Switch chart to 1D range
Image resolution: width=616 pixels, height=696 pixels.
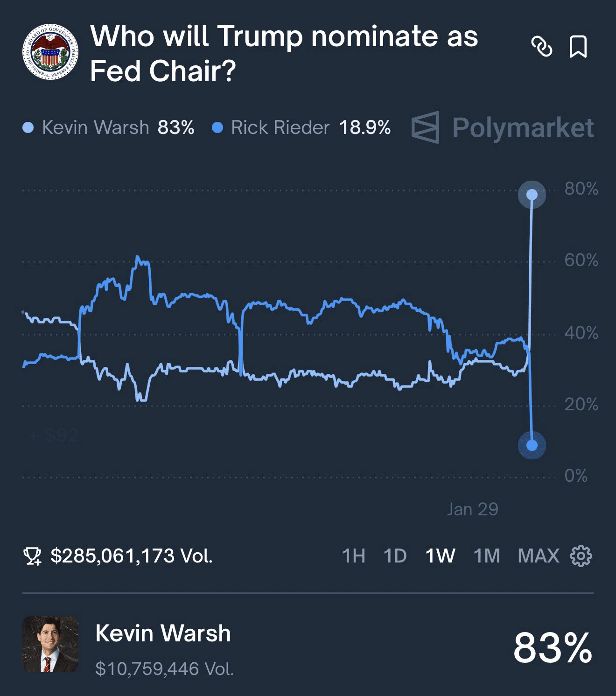(395, 556)
